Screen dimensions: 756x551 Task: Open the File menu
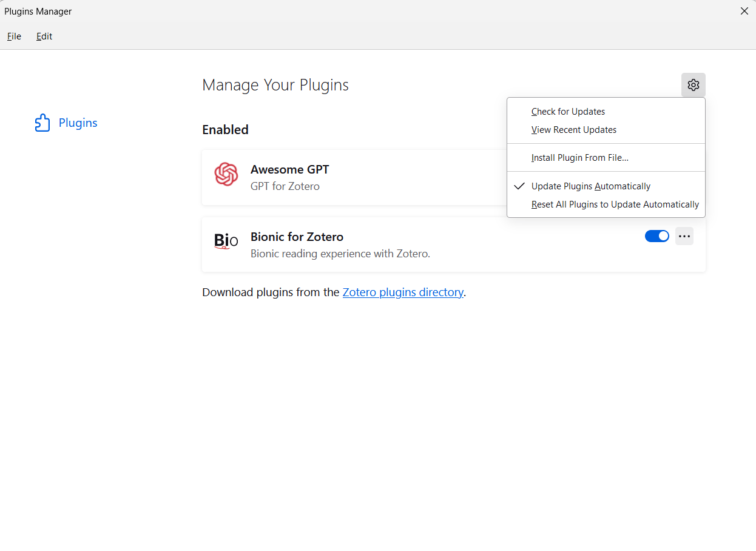14,36
